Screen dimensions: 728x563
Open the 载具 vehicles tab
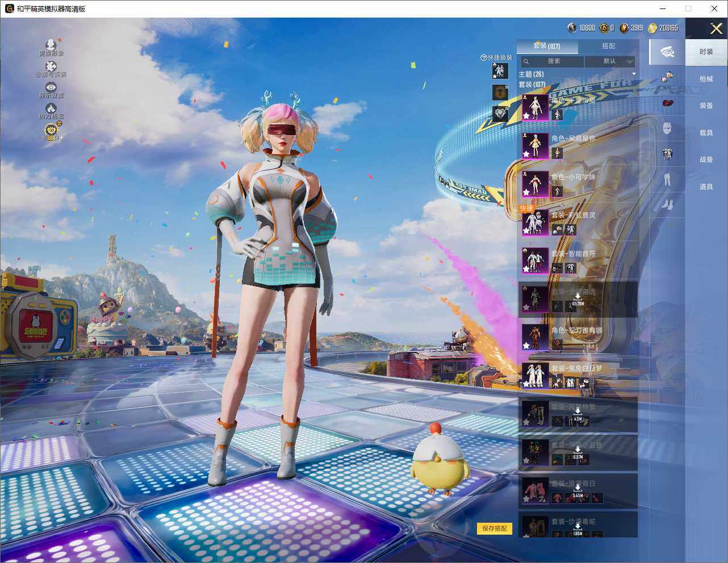(706, 133)
